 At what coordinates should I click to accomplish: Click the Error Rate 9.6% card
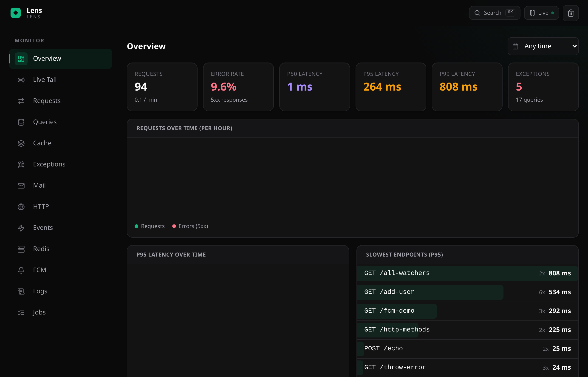click(238, 87)
